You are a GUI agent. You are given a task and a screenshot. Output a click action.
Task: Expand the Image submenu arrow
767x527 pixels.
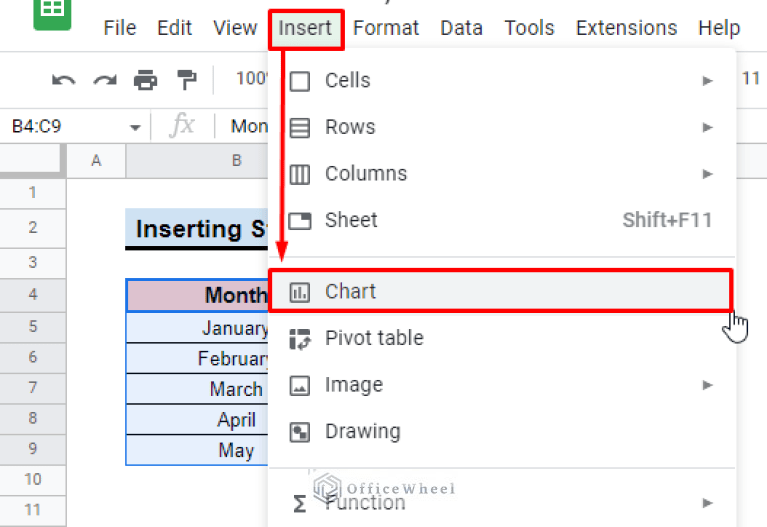pos(708,385)
